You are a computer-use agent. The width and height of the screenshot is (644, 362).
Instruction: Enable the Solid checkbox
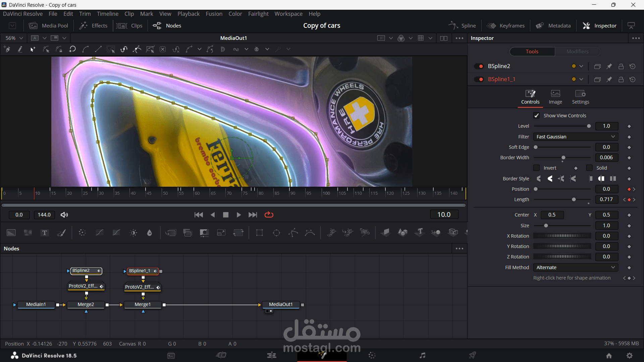(589, 168)
